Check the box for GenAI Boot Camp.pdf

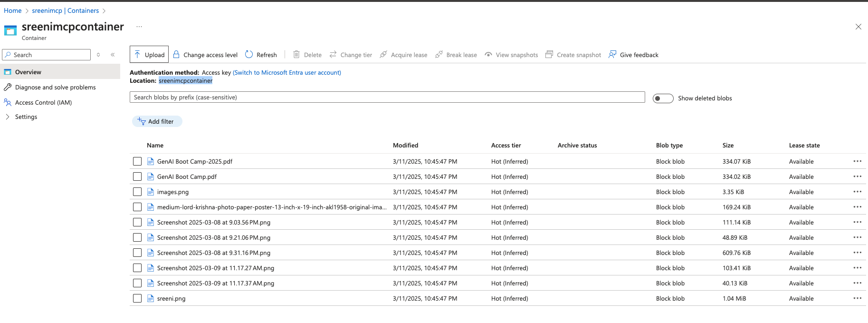click(137, 176)
